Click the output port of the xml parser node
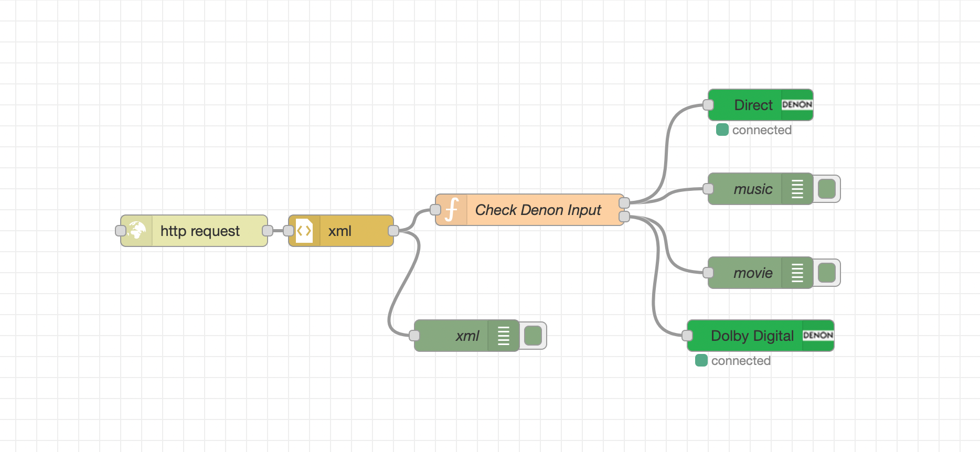 click(393, 231)
